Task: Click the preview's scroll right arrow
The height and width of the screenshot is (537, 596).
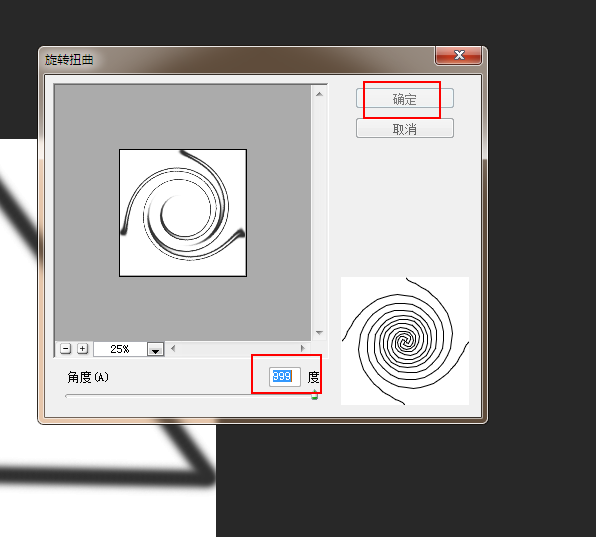Action: pos(303,348)
